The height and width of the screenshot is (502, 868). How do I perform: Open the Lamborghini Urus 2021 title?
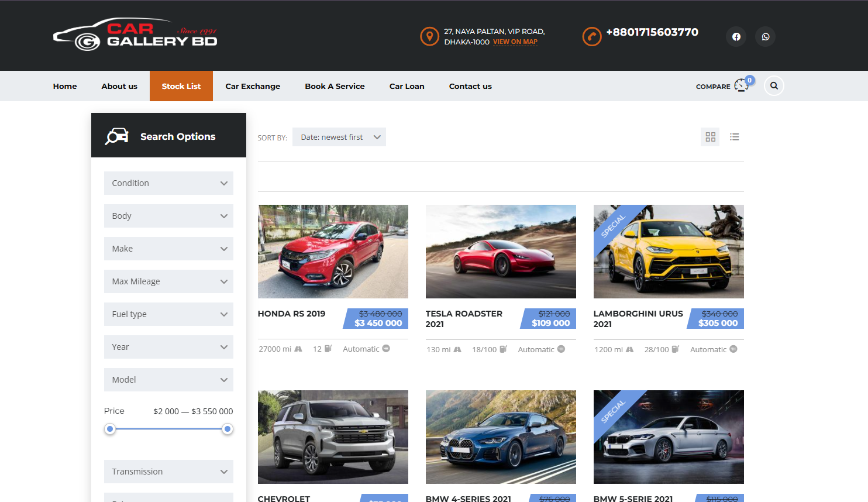click(x=638, y=319)
